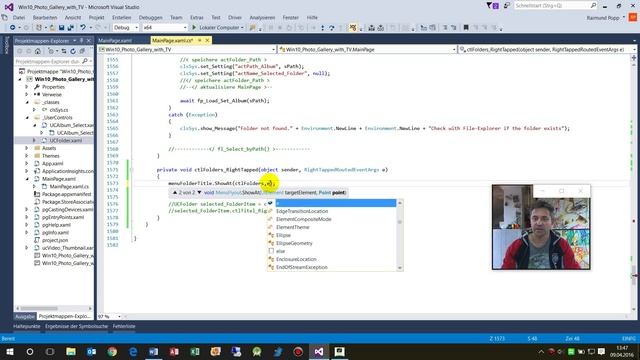Open the Ausgabe tab at panel bottom
Image resolution: width=640 pixels, height=360 pixels.
click(25, 316)
